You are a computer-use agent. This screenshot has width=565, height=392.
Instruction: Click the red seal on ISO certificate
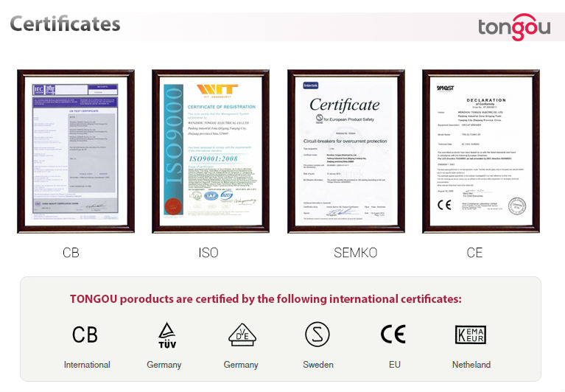173,206
